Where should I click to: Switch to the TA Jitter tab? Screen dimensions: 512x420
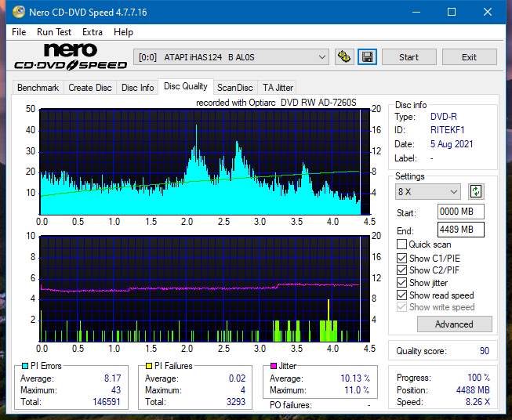[278, 88]
